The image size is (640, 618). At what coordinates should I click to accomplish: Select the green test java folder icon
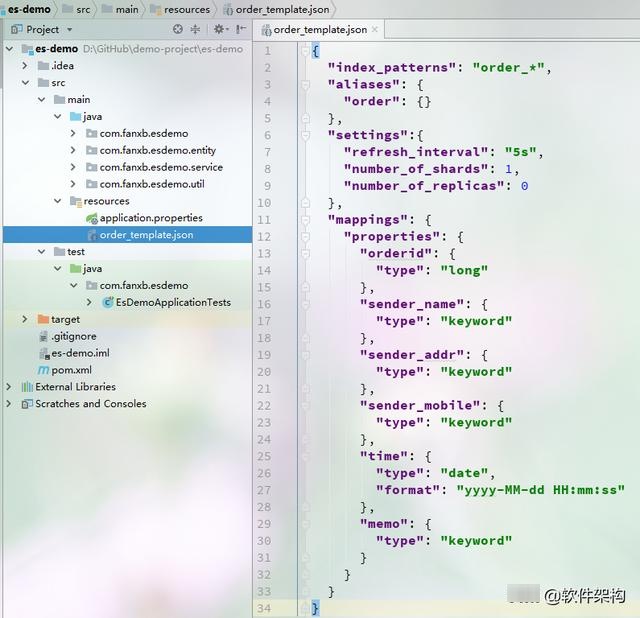coord(76,269)
